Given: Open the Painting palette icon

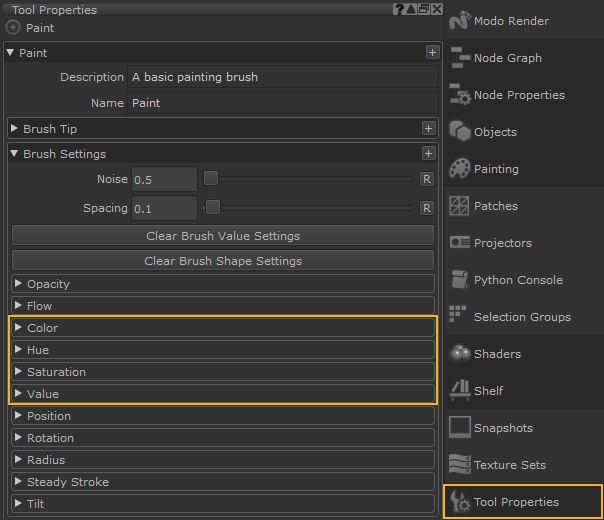Looking at the screenshot, I should [460, 169].
